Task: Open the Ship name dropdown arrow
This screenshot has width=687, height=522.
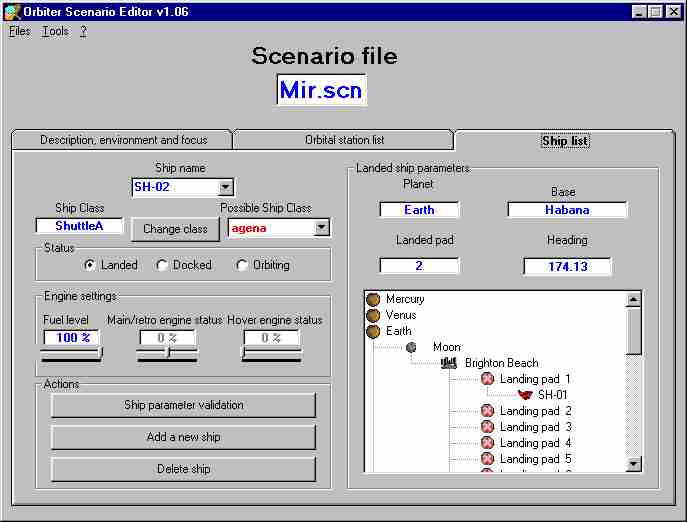Action: pyautogui.click(x=225, y=188)
